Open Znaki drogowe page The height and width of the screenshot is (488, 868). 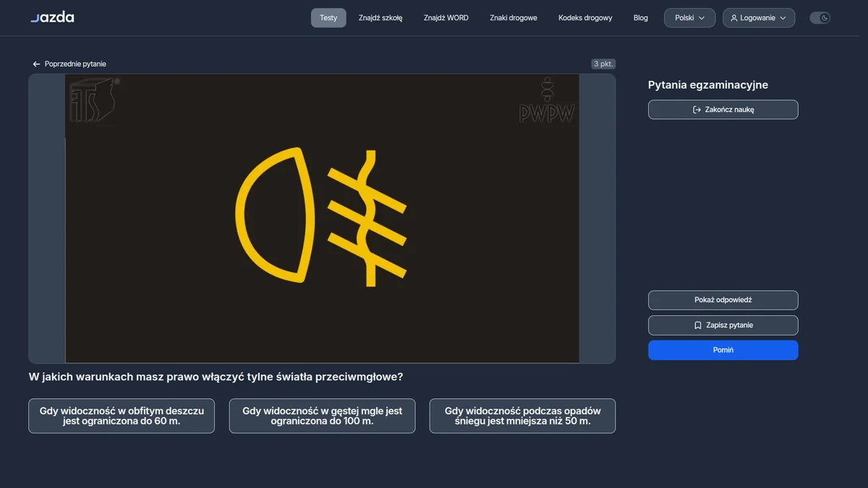[x=514, y=18]
